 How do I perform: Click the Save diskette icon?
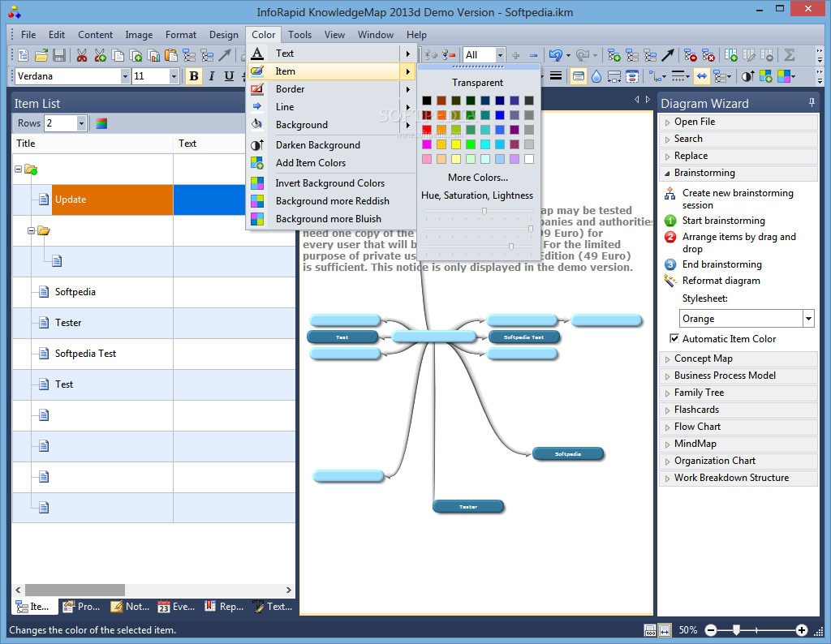pos(59,55)
